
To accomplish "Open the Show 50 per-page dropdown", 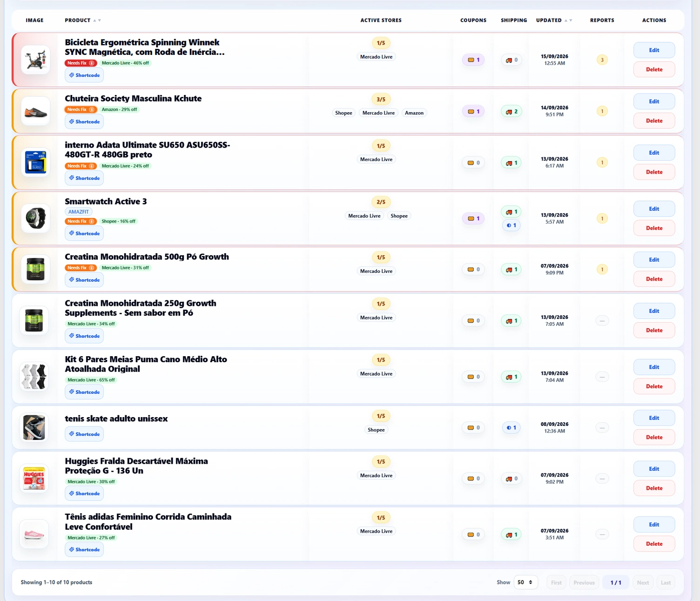I will [x=525, y=582].
